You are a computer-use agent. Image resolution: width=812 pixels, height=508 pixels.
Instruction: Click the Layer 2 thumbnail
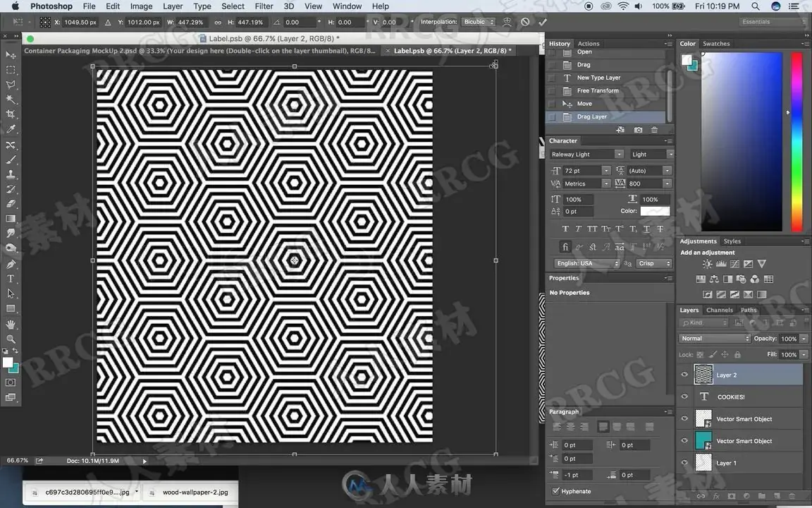coord(703,374)
